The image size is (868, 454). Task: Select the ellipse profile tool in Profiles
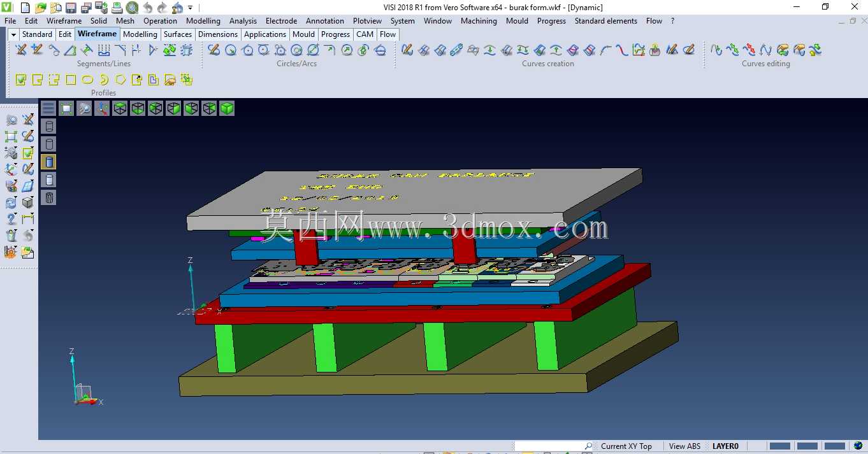coord(87,80)
